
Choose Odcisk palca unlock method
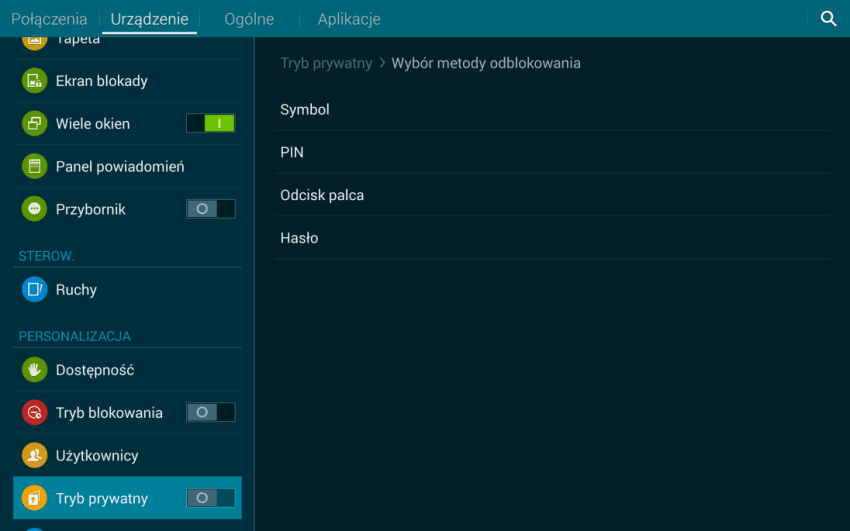pos(322,195)
